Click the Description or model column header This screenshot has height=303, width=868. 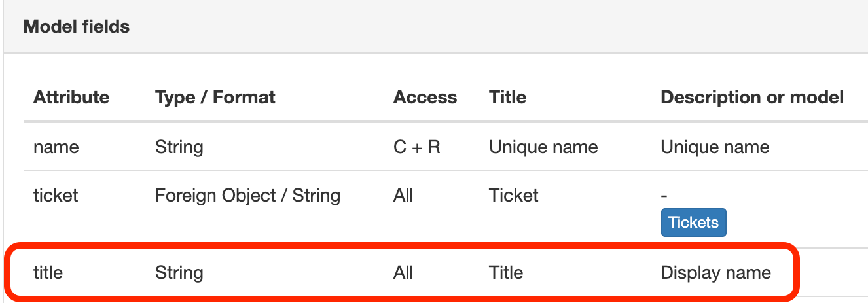click(x=752, y=98)
